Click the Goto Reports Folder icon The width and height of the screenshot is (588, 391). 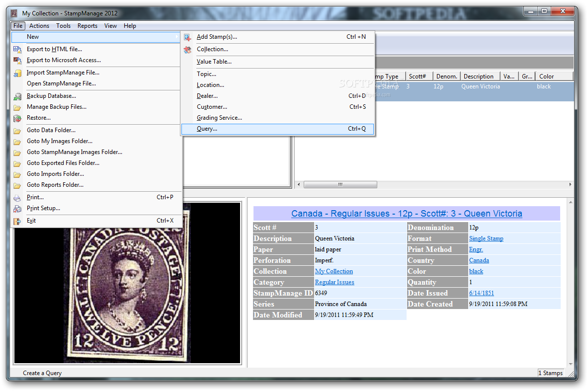click(x=17, y=185)
